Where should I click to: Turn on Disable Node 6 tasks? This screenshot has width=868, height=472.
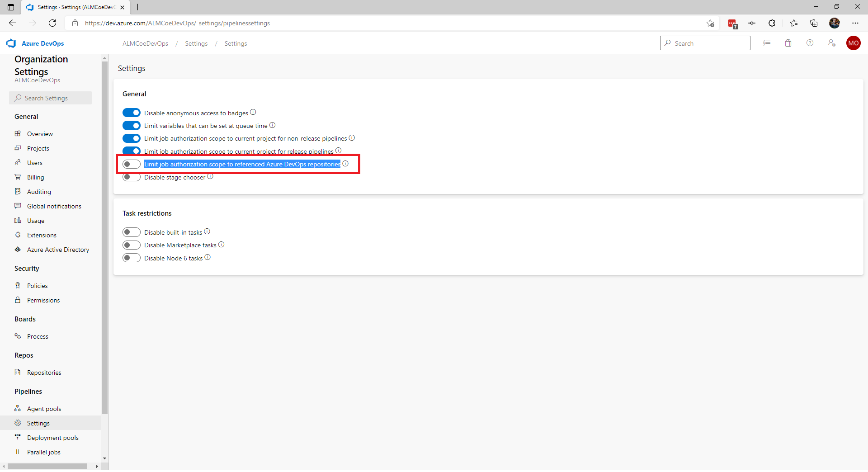point(132,258)
